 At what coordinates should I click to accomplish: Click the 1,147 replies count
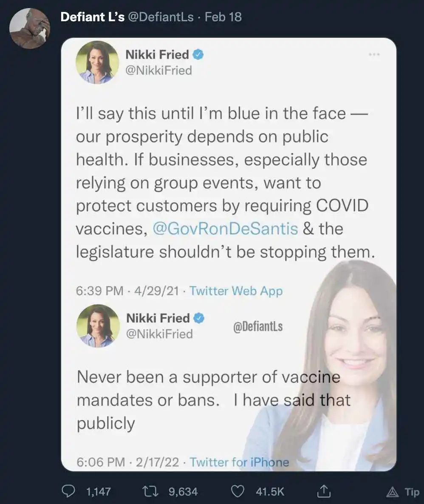[x=99, y=492]
